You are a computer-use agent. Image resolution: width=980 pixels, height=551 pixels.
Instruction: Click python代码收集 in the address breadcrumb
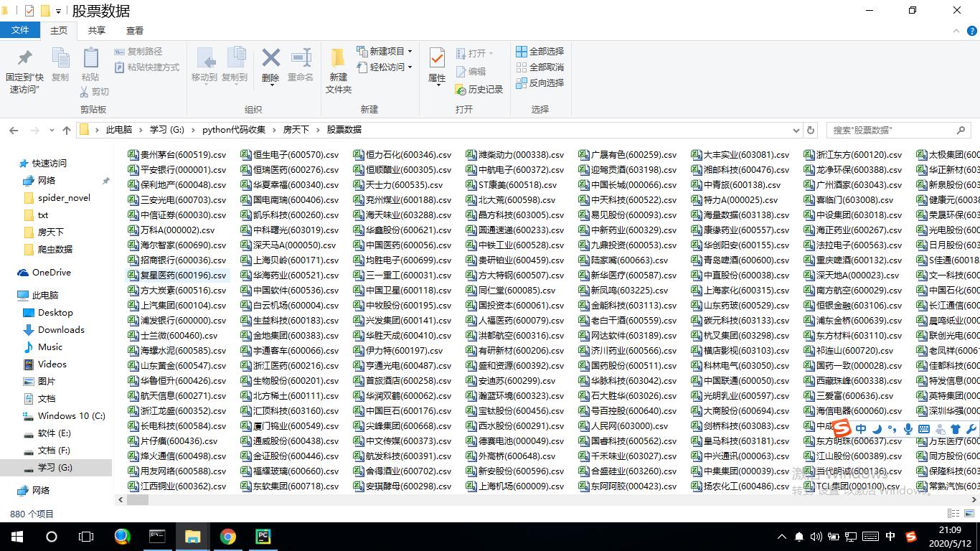[234, 130]
